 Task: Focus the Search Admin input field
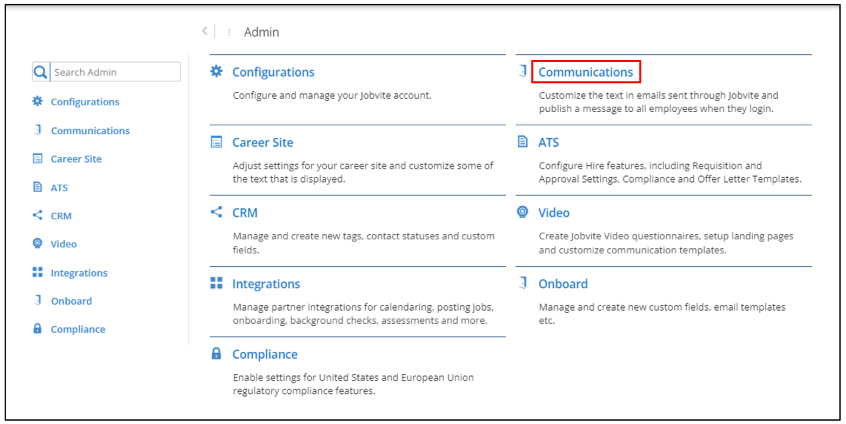click(115, 72)
